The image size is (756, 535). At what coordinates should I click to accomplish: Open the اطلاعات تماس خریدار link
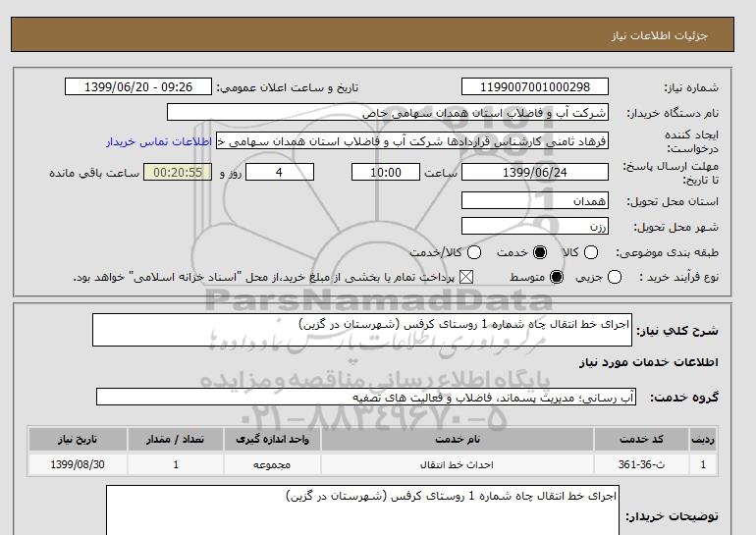pos(159,141)
